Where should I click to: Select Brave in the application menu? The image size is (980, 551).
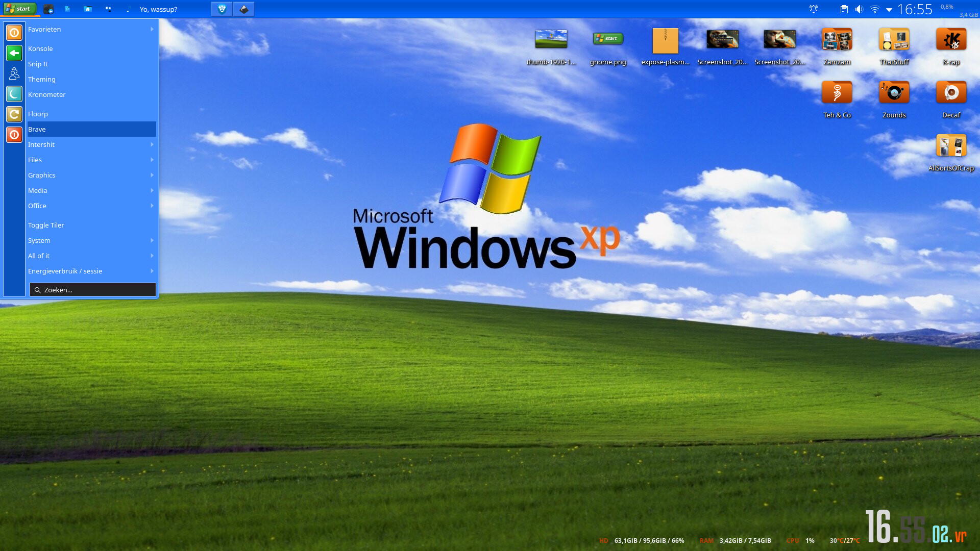coord(91,129)
